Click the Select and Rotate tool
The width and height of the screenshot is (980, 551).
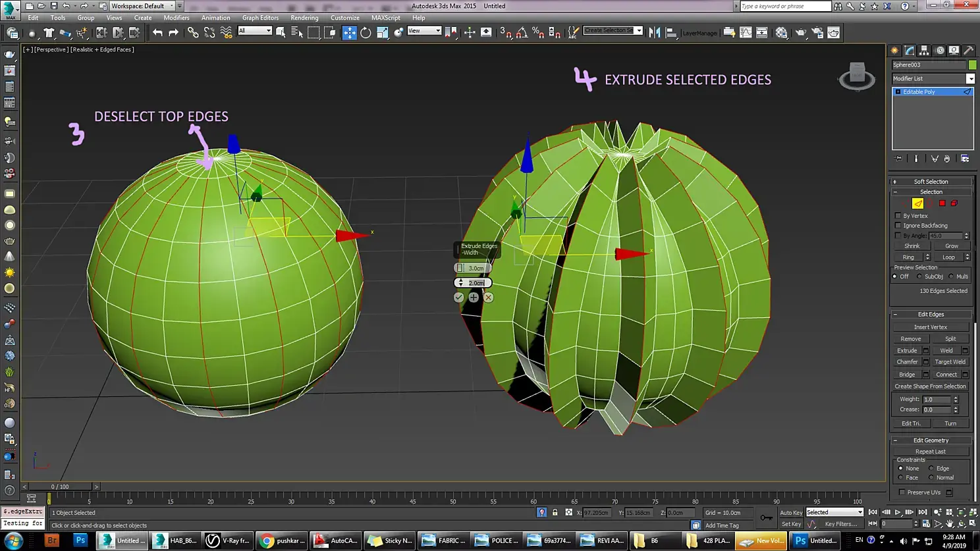tap(366, 32)
